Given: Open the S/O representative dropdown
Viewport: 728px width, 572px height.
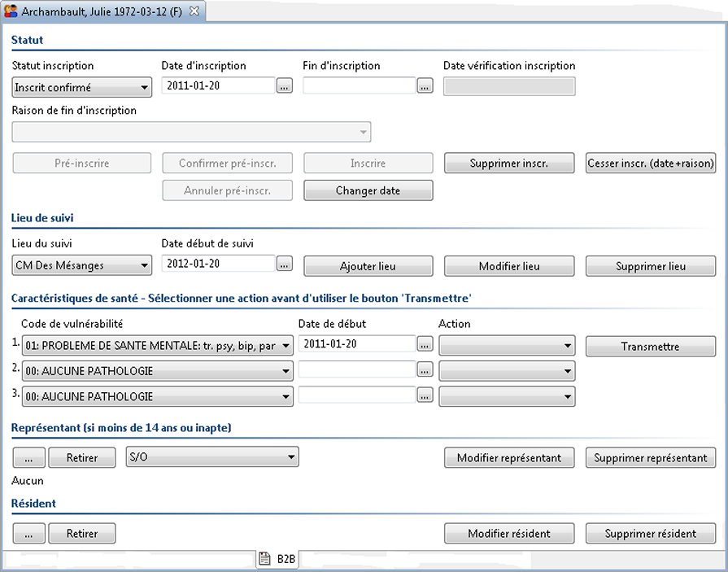Looking at the screenshot, I should [212, 456].
